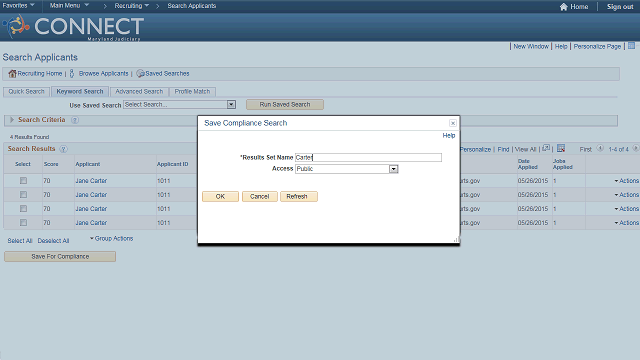Click the Date Applied column header
Image resolution: width=640 pixels, height=360 pixels.
tap(528, 164)
